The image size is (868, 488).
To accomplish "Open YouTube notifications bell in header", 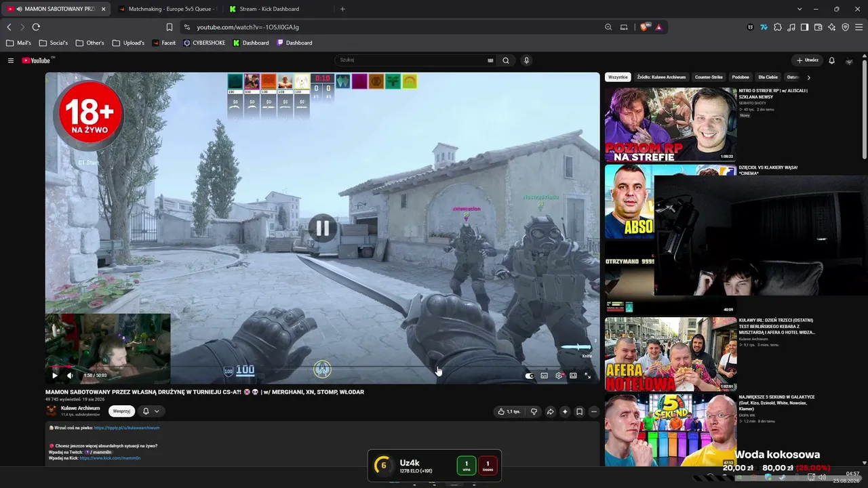I will point(832,60).
